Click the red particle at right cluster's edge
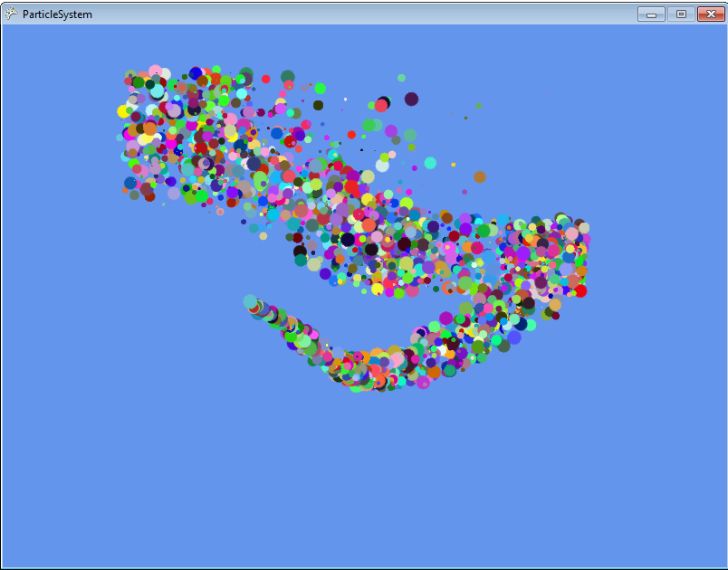This screenshot has height=570, width=728. point(580,290)
